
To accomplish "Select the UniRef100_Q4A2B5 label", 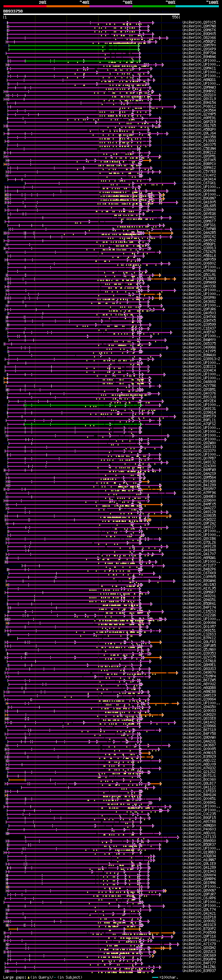I will click(x=199, y=233).
